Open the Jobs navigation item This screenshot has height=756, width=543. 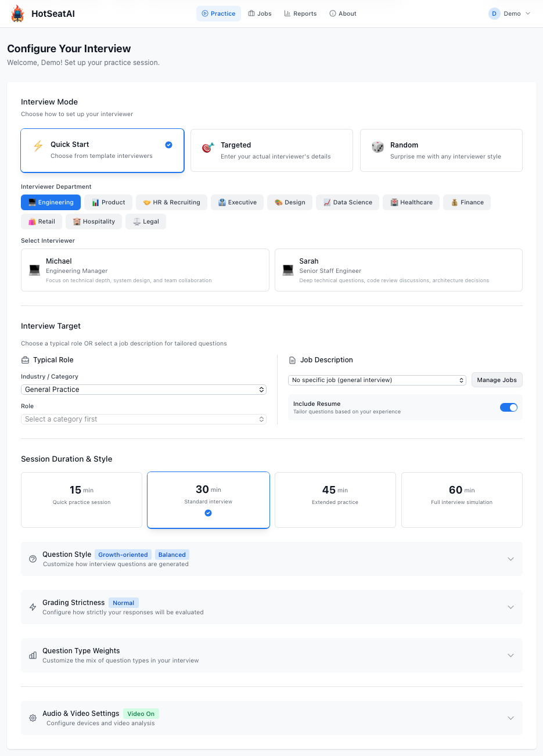point(260,13)
